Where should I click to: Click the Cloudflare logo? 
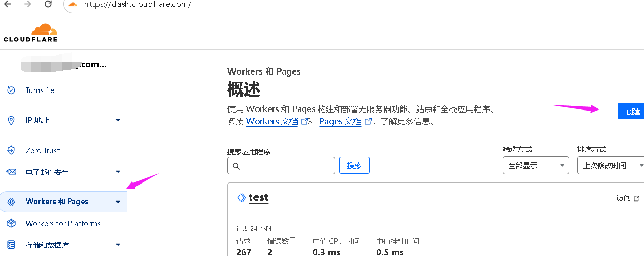pyautogui.click(x=30, y=32)
